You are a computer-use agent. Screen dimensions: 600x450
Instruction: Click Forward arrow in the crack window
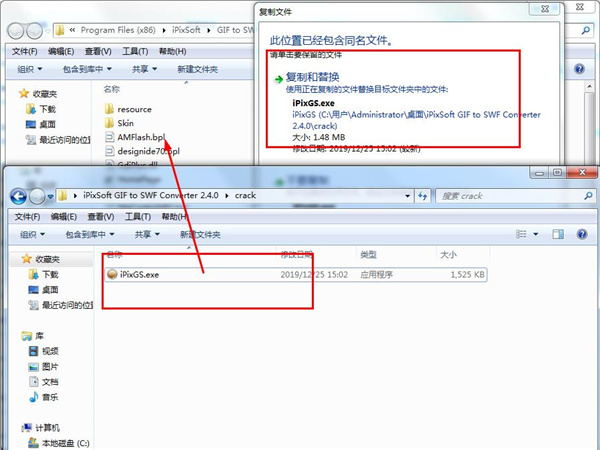tap(37, 196)
